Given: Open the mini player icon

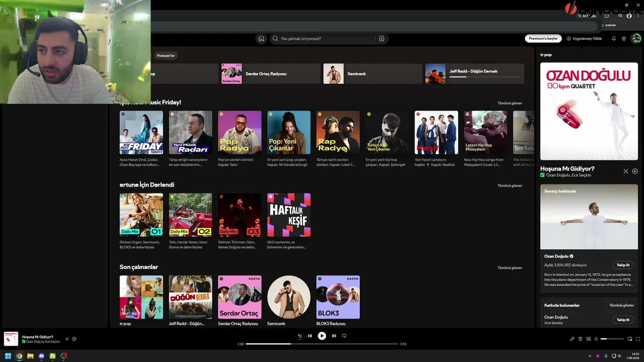Looking at the screenshot, I should (x=630, y=339).
